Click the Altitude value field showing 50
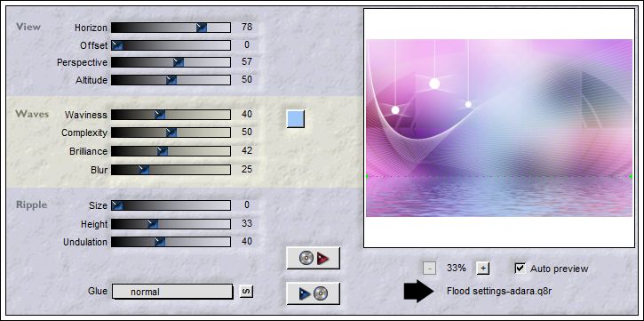Viewport: 644px width, 321px height. point(246,79)
